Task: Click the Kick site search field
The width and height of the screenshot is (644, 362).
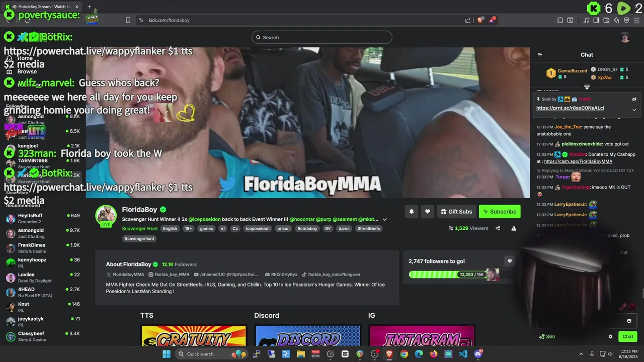Action: point(322,37)
